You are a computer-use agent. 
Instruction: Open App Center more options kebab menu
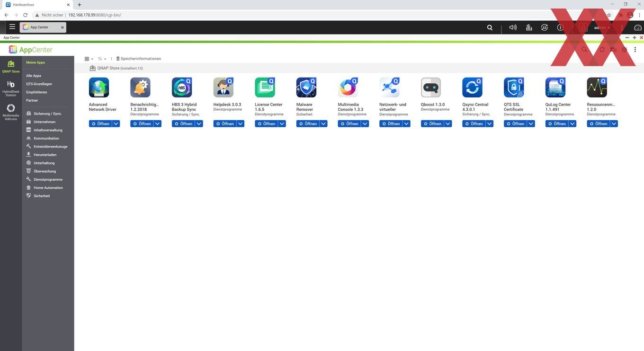pos(635,49)
